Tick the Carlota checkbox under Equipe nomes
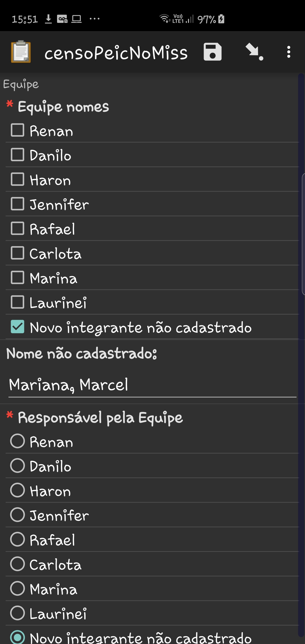The image size is (305, 644). click(x=18, y=253)
